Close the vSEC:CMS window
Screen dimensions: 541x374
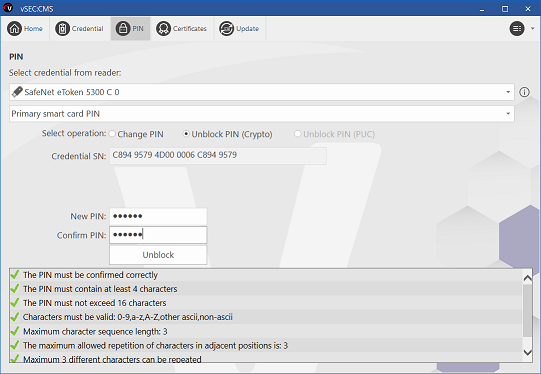[x=528, y=9]
